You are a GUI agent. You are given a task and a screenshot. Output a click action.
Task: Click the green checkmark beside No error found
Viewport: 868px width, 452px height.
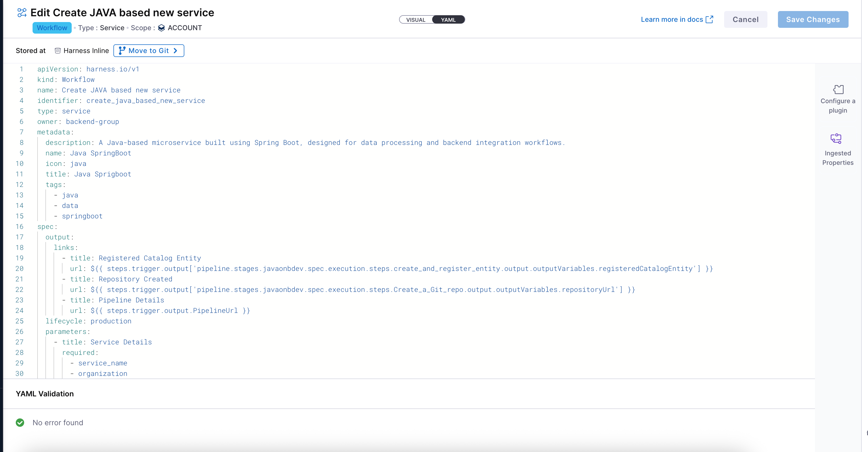click(x=20, y=423)
